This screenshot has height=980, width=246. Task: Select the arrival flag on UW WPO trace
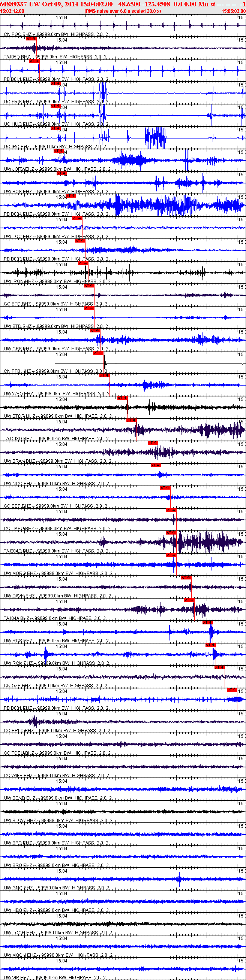tap(105, 375)
